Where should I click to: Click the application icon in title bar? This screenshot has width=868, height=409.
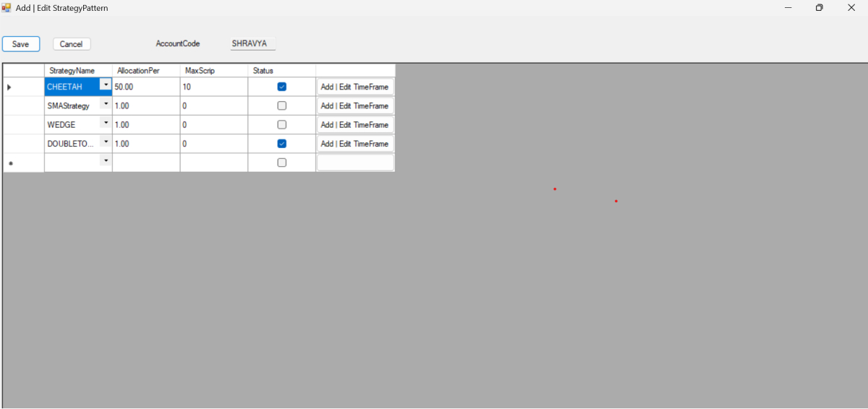tap(7, 8)
